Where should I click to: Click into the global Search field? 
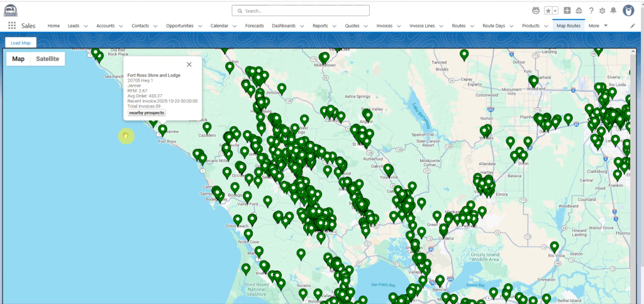[x=300, y=11]
